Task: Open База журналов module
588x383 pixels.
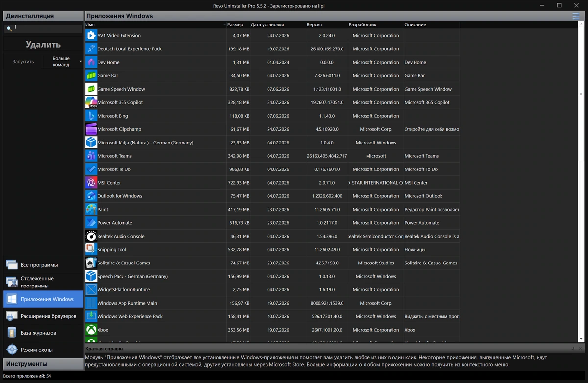Action: [44, 333]
